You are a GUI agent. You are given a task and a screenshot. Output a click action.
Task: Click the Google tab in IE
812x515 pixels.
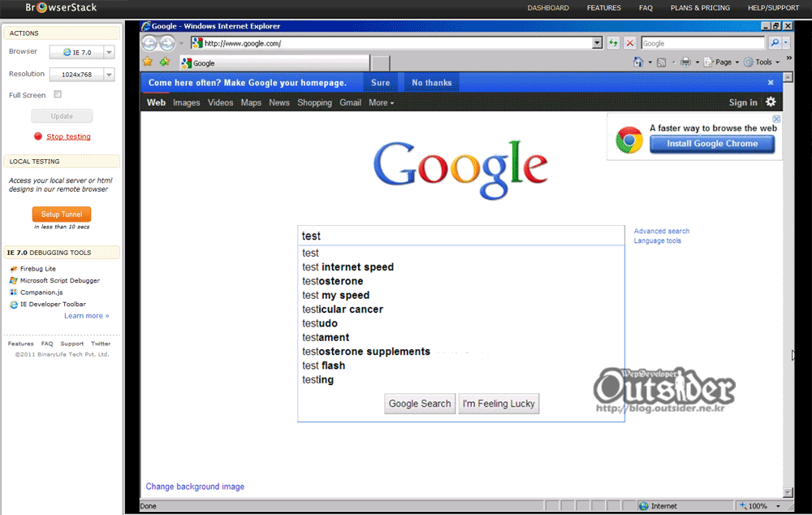(275, 63)
